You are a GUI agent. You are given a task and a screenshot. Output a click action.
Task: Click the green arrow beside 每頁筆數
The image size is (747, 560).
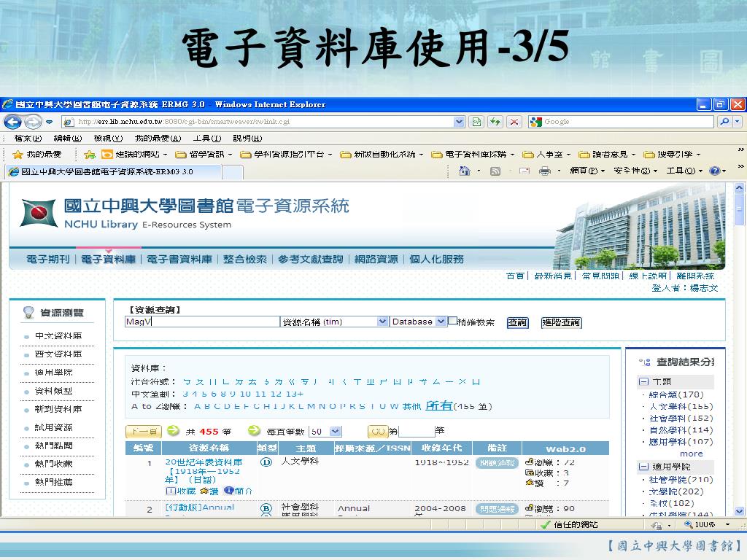point(255,430)
